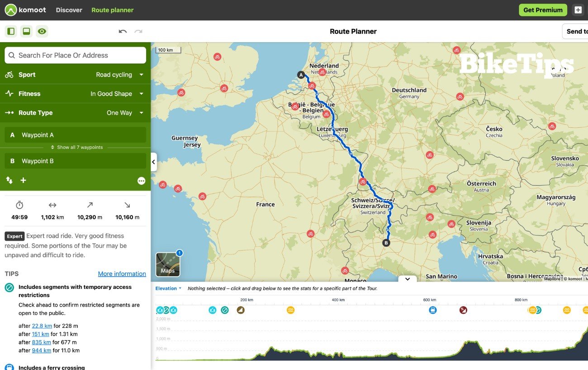The width and height of the screenshot is (588, 370).
Task: Click the ferry crossing tip icon
Action: click(9, 367)
